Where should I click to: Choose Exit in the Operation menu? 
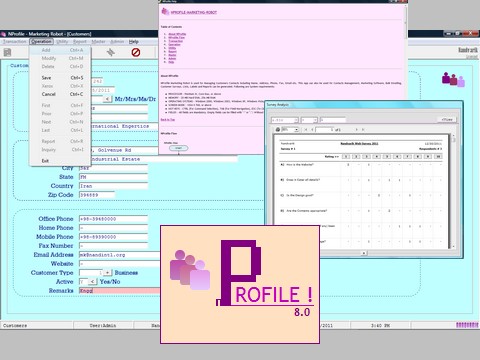[60, 161]
